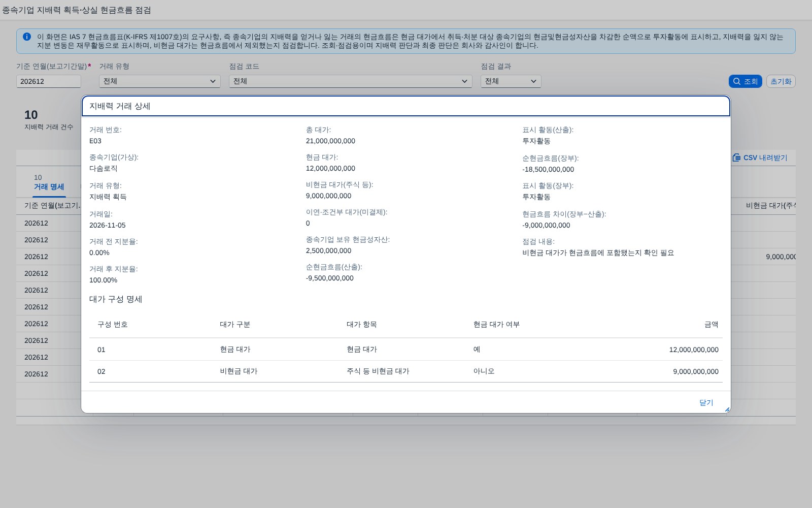Switch to the 거래 명세 tab
Viewport: 812px width, 508px height.
pyautogui.click(x=49, y=186)
